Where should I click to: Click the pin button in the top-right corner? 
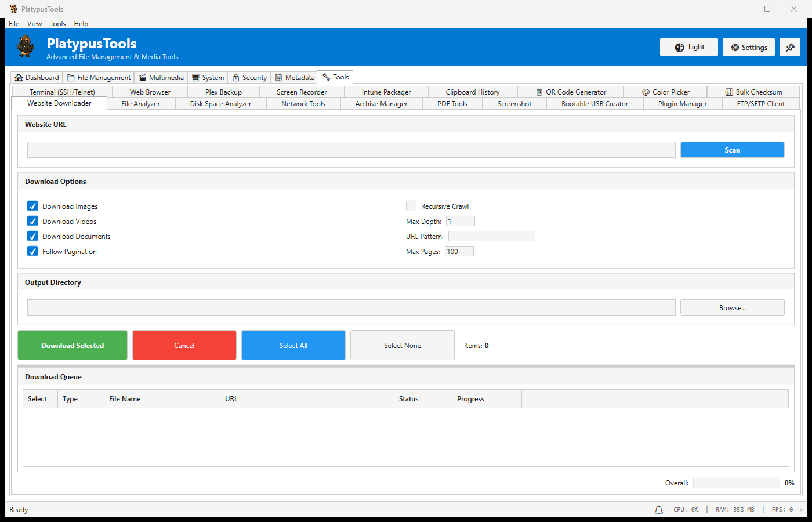pos(790,47)
